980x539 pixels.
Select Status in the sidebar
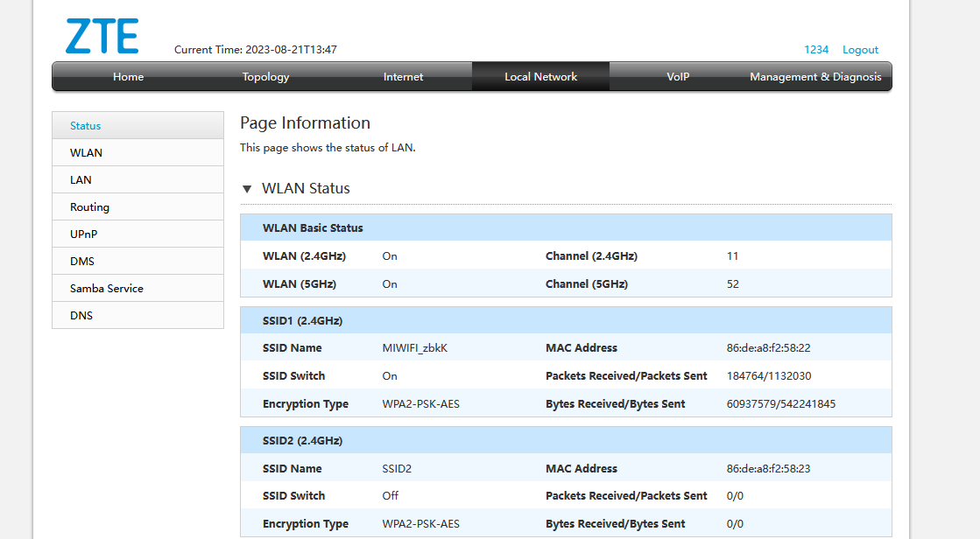point(86,126)
